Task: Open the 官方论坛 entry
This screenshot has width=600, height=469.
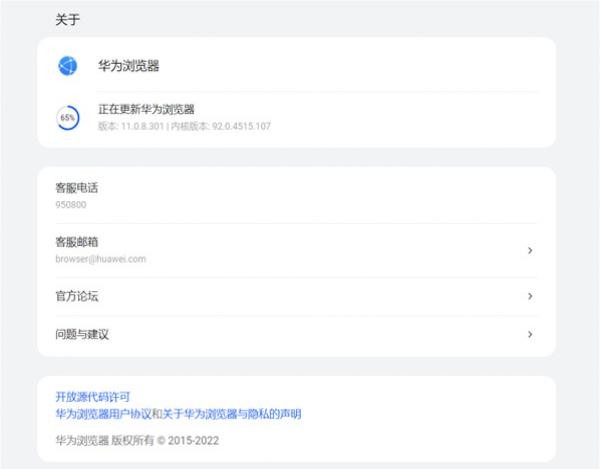Action: (297, 296)
